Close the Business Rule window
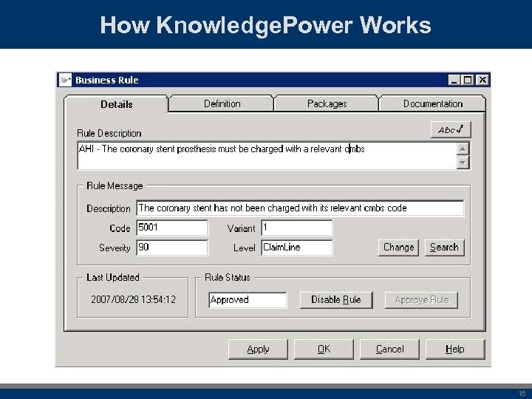Image resolution: width=532 pixels, height=399 pixels. tap(482, 80)
